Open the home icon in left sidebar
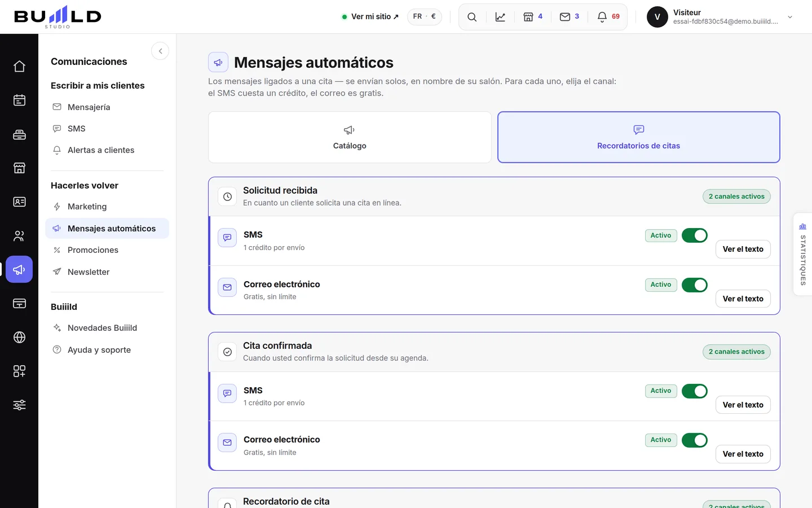The height and width of the screenshot is (508, 812). click(19, 67)
